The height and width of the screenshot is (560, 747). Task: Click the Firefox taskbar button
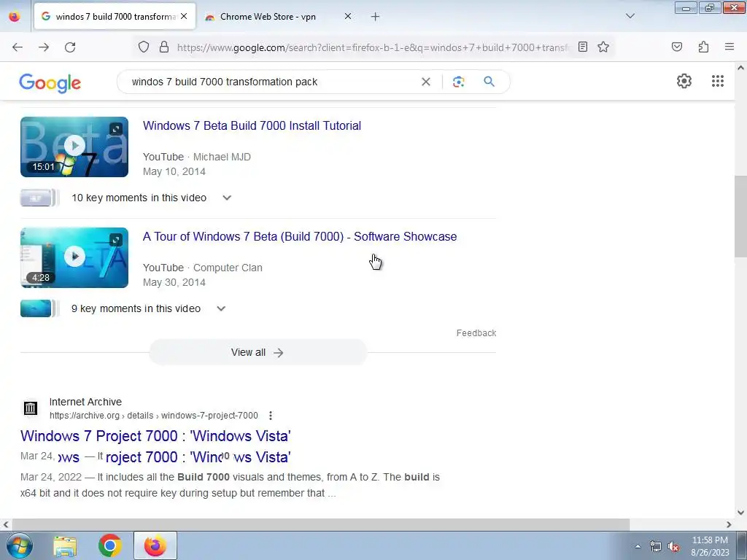tap(155, 545)
